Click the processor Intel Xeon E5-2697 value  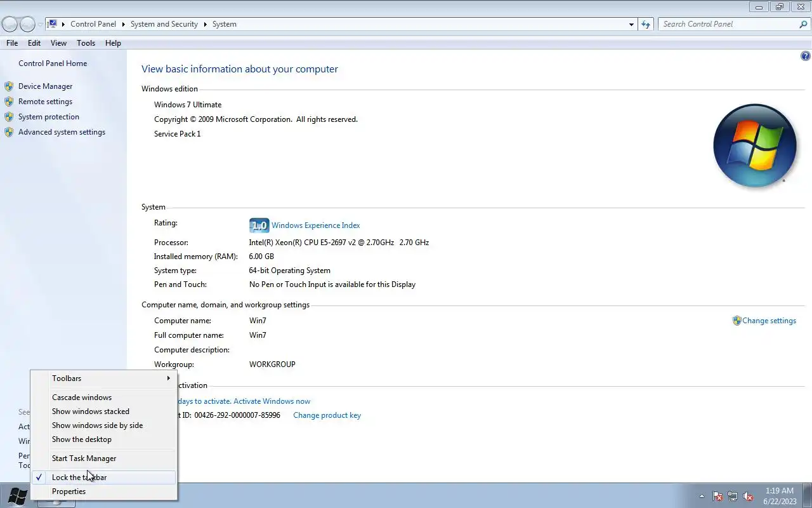tap(339, 243)
